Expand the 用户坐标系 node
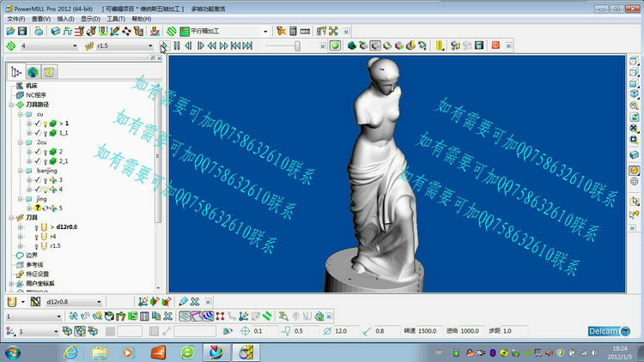The image size is (644, 362). (x=11, y=284)
